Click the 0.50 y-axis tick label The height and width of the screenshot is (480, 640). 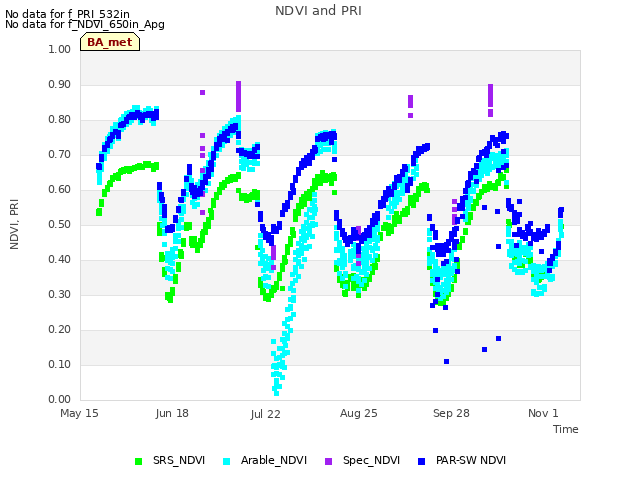59,224
